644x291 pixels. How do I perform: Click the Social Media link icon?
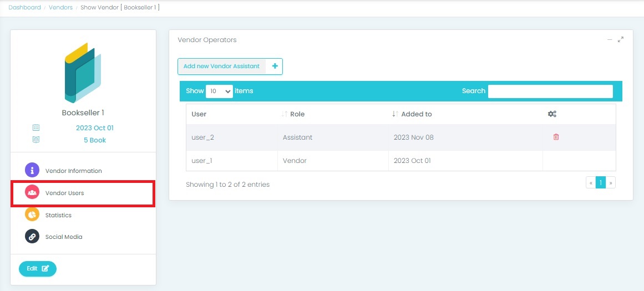click(x=32, y=237)
